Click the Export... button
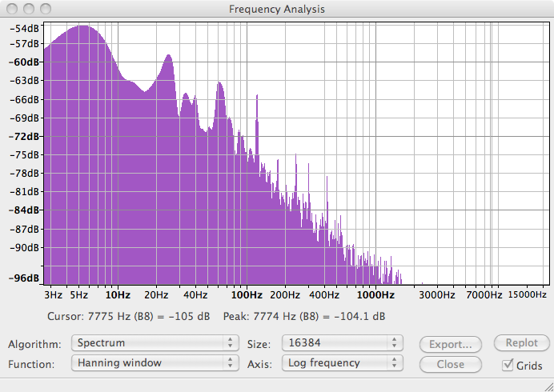 pyautogui.click(x=451, y=344)
